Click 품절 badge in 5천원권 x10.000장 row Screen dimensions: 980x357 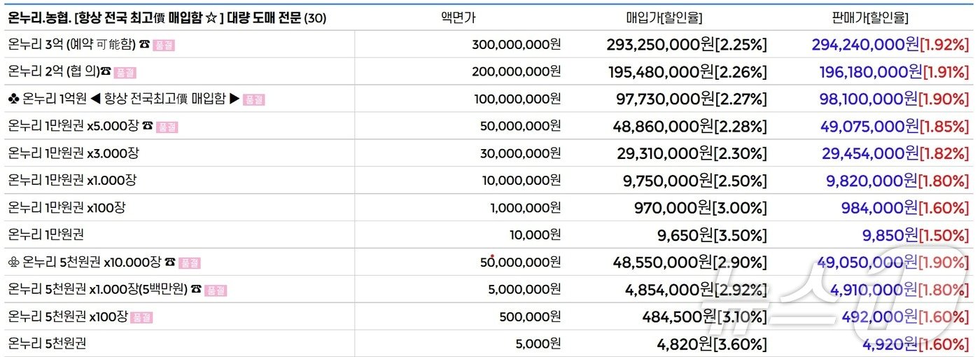pos(190,263)
